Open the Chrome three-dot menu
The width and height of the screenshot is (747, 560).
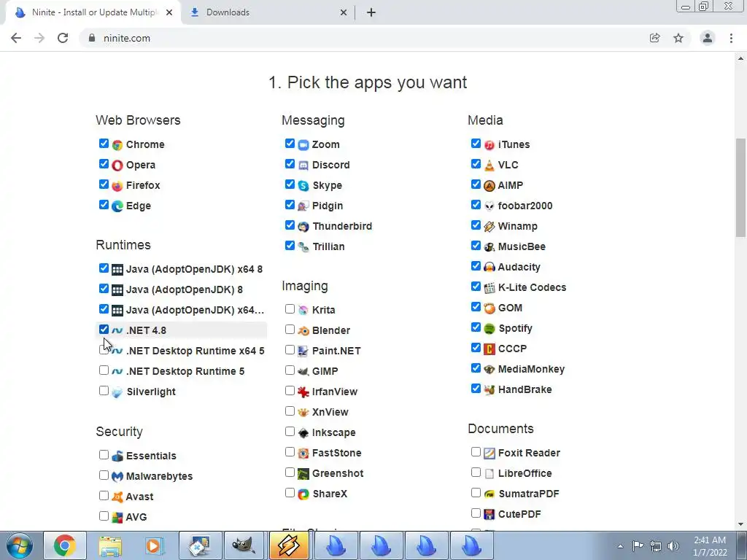[x=731, y=38]
